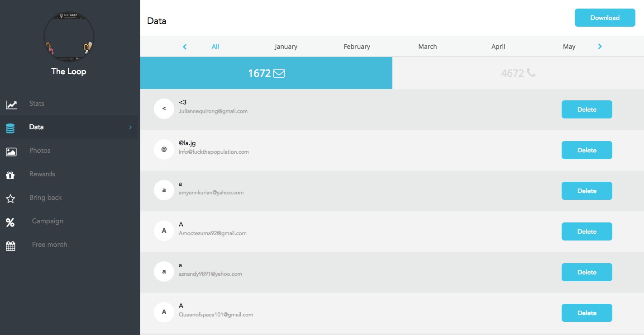This screenshot has height=335, width=644.
Task: Click avatar circle for amyannkurian@yahoo.com
Action: pyautogui.click(x=164, y=190)
